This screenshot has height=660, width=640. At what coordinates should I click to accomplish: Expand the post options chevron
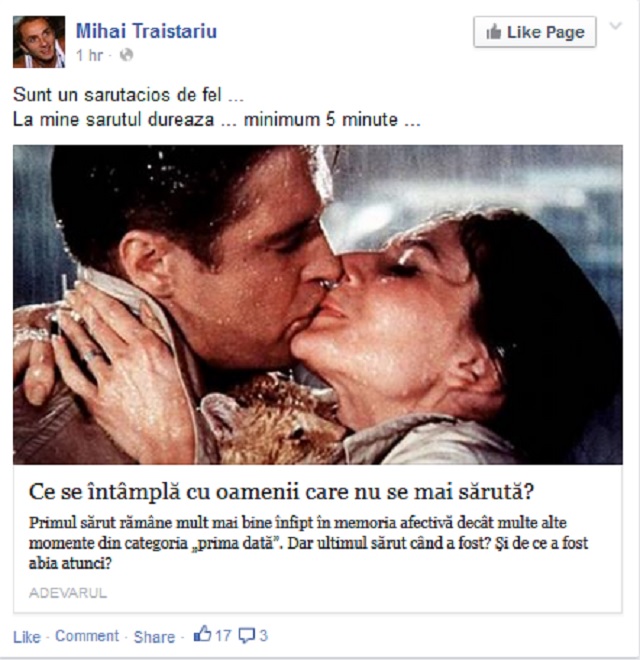tap(616, 26)
